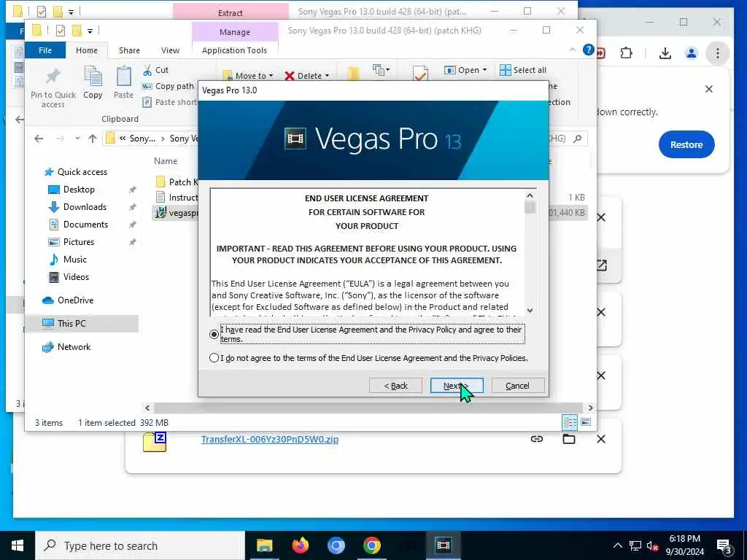Select the 'I do not agree' radio option
This screenshot has height=560, width=747.
(214, 357)
